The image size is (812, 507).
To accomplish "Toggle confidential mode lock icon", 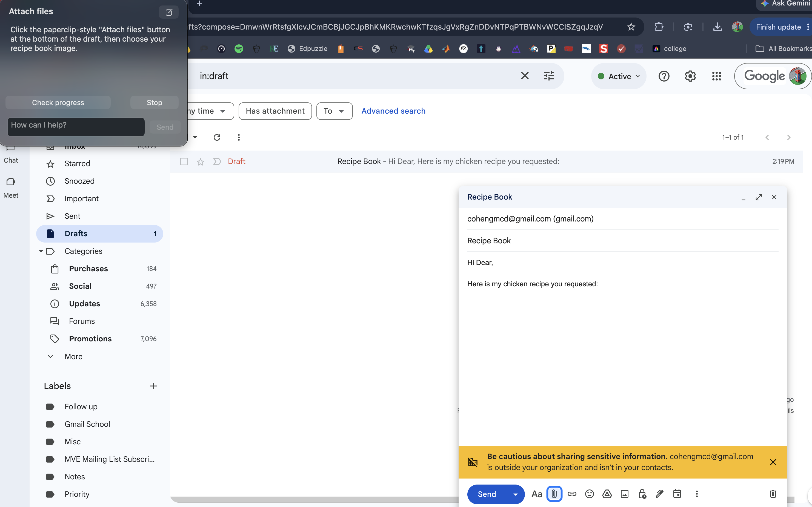I will point(642,494).
